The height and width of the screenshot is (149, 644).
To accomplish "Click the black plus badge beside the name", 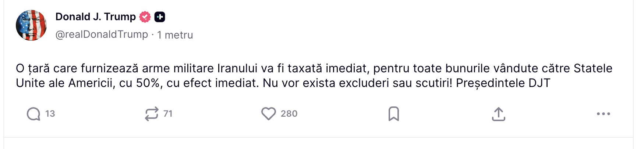I will pos(160,17).
